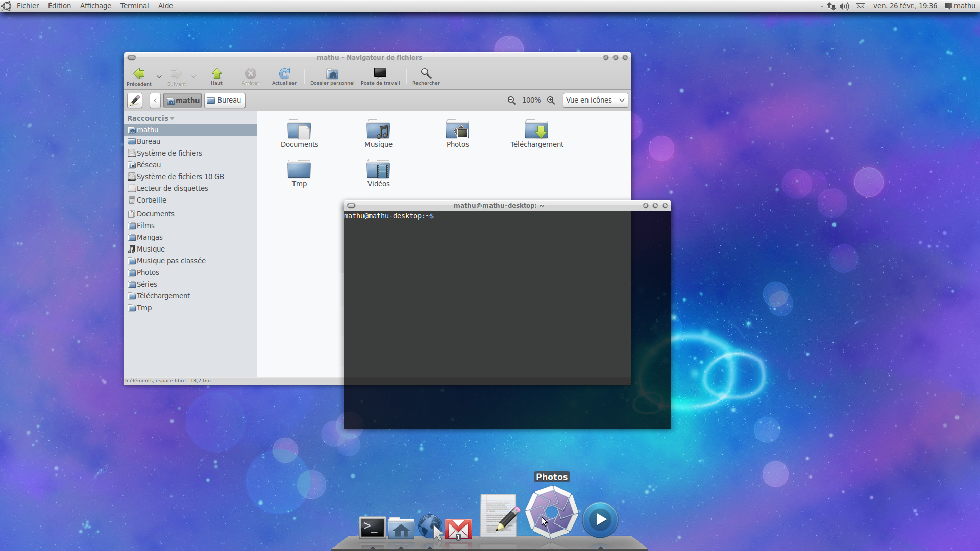Launch Photos from the dock
Image resolution: width=980 pixels, height=551 pixels.
click(x=552, y=512)
